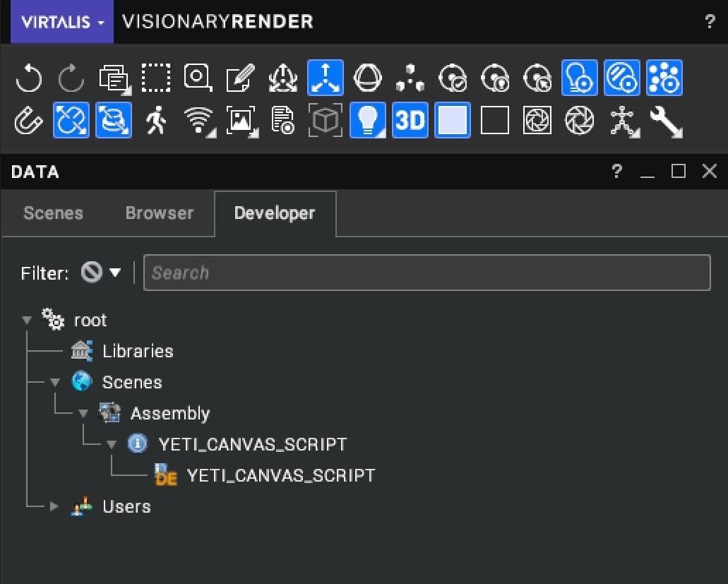
Task: Open the VIRTALIS dropdown menu
Action: pos(62,22)
